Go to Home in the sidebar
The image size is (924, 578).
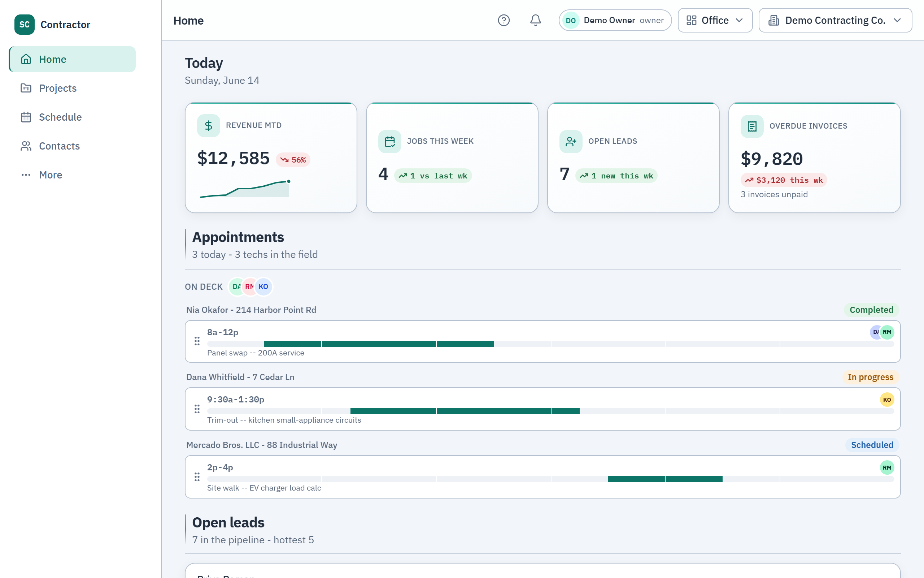72,59
